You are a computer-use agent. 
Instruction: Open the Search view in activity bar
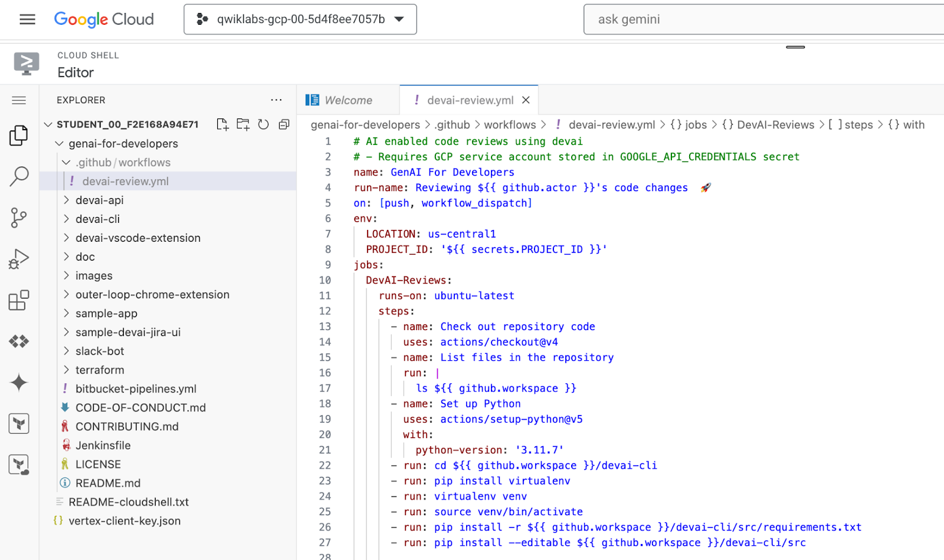pos(19,176)
